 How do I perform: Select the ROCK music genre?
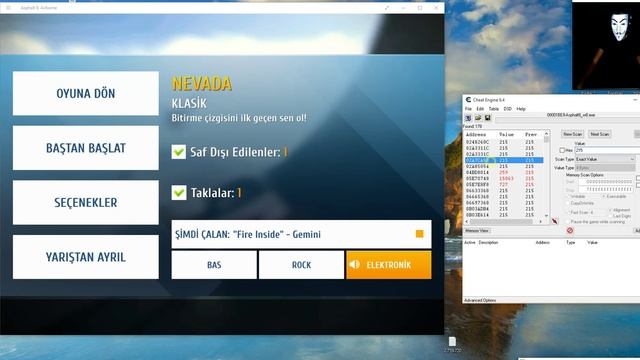pos(302,265)
